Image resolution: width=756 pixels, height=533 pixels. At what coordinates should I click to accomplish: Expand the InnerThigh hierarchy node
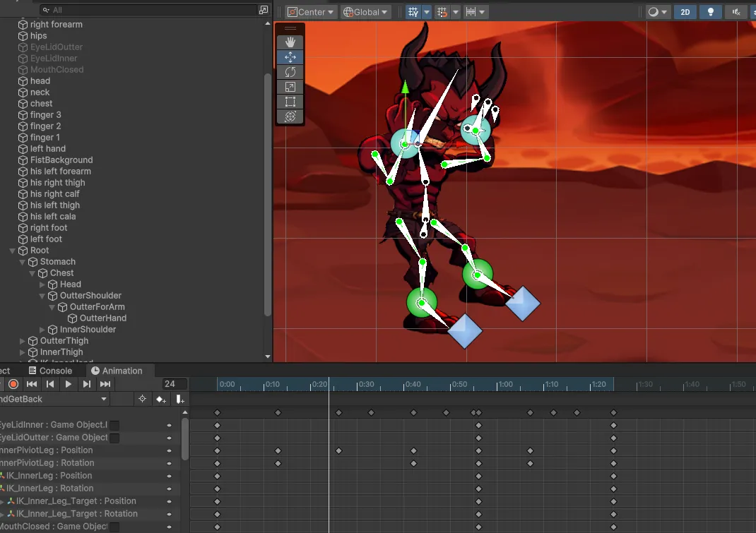point(23,352)
